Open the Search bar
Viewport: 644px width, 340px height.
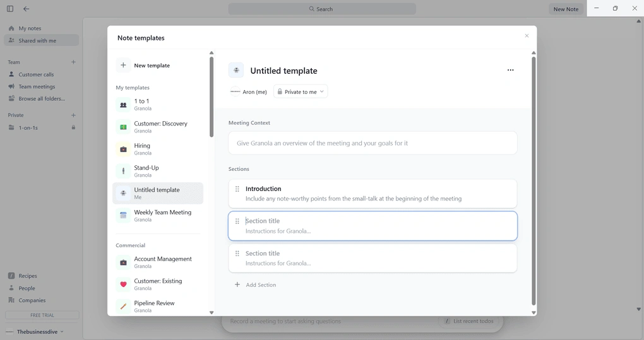(322, 9)
